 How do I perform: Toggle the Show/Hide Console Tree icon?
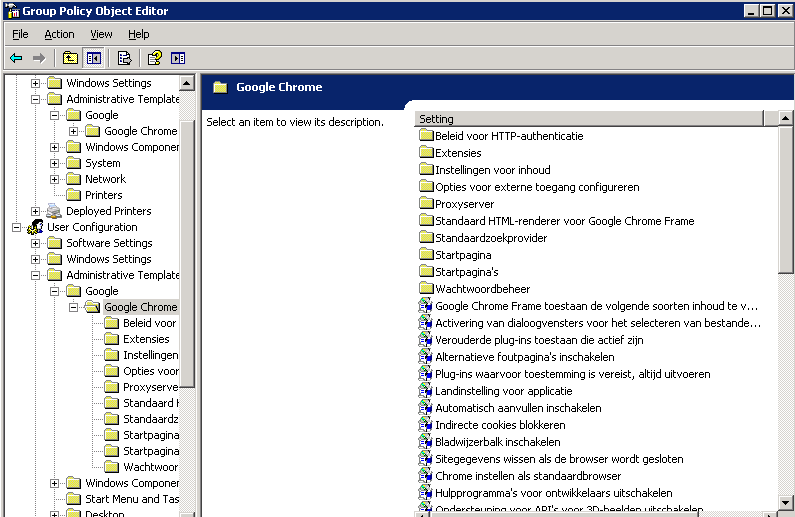click(93, 58)
